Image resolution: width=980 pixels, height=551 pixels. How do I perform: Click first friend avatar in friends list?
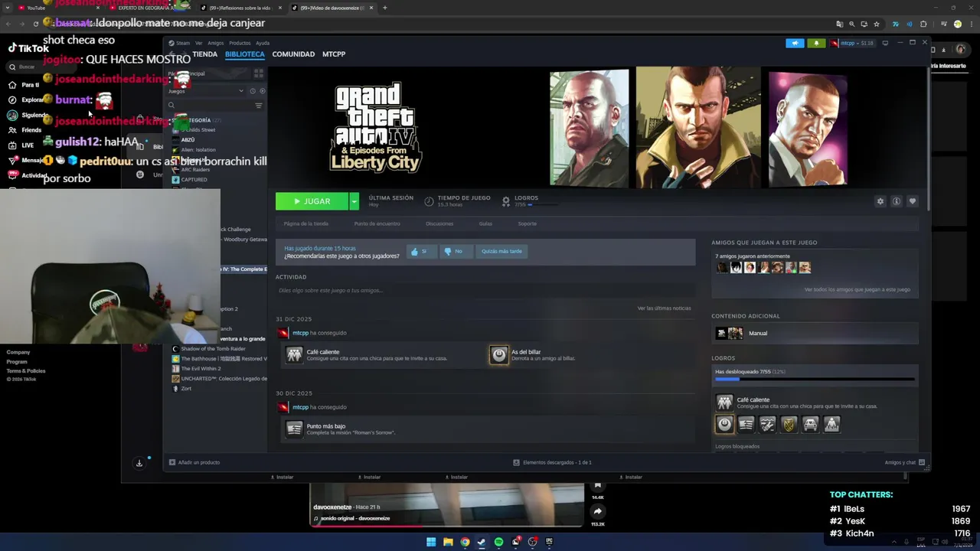pos(721,267)
